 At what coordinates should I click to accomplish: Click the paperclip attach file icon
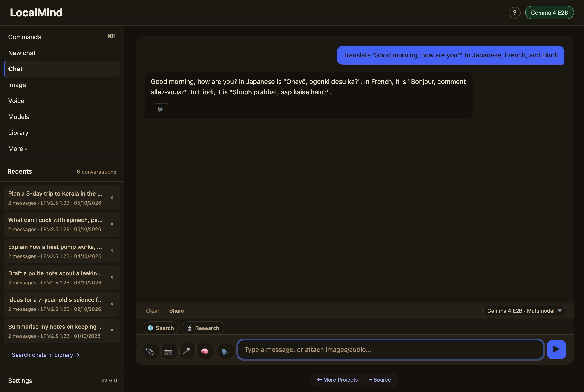click(151, 351)
